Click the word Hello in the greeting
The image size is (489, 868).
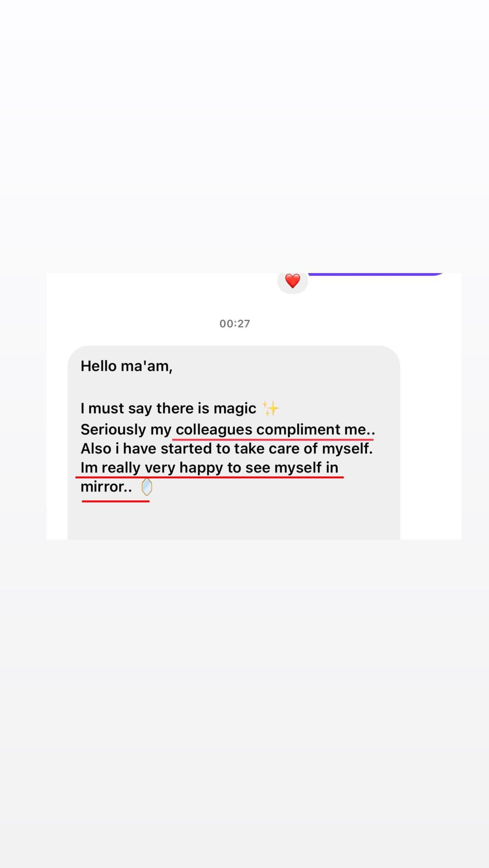click(x=99, y=365)
